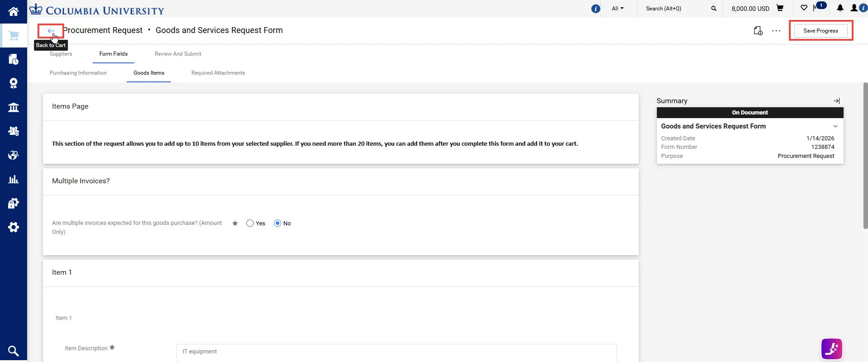The width and height of the screenshot is (868, 362).
Task: Collapse Goods and Services Request Form summary
Action: point(835,126)
